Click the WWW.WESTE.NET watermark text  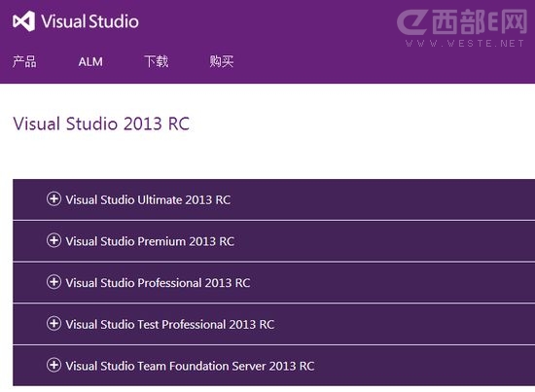pos(464,44)
